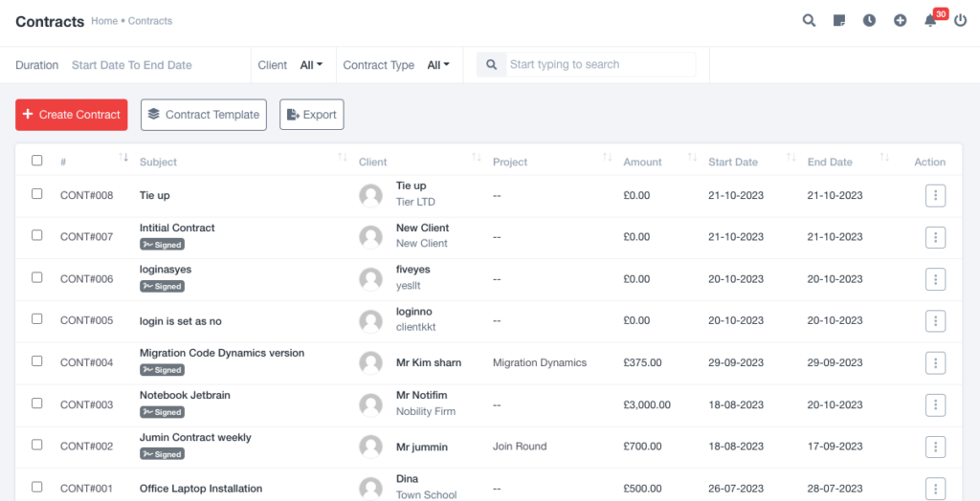Screen dimensions: 980x501
Task: Sort table by End Date column arrows
Action: [x=884, y=158]
